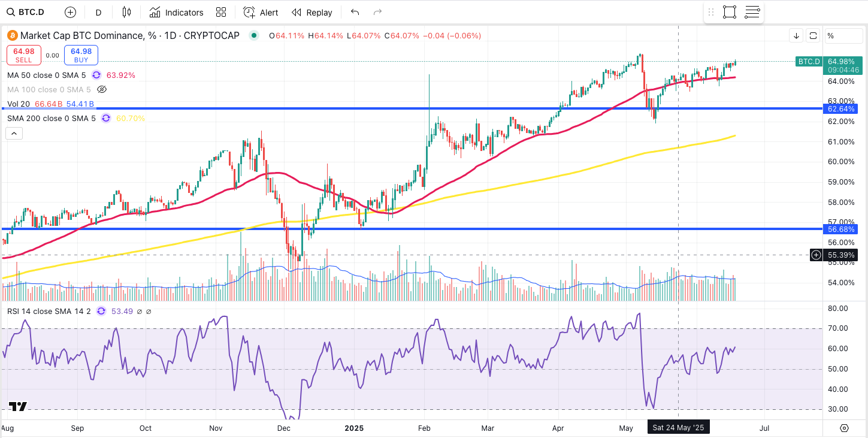
Task: Click the red 64.98 SELL button
Action: (24, 55)
